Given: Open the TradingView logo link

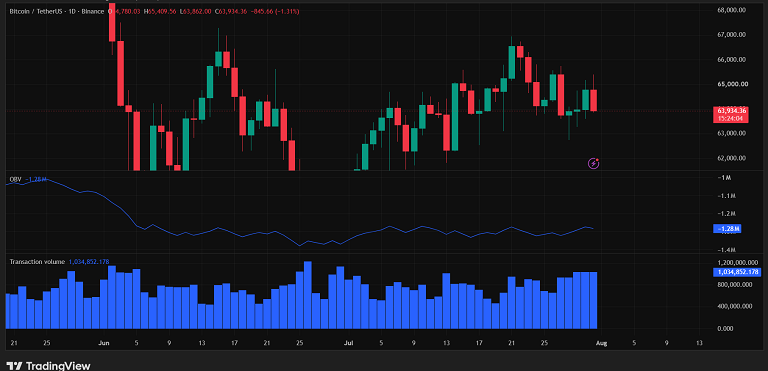Looking at the screenshot, I should 49,366.
